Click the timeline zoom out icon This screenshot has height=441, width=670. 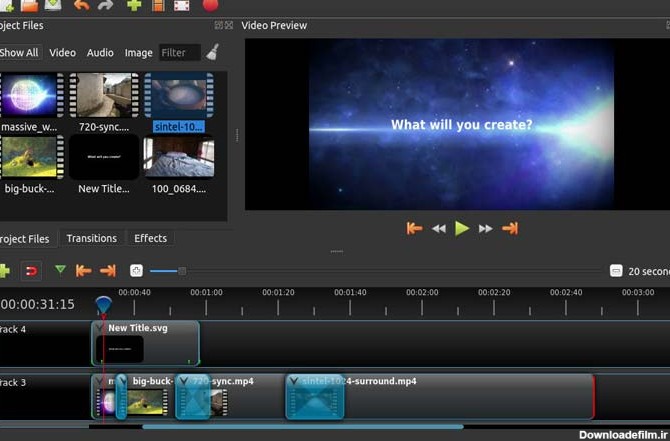click(616, 271)
